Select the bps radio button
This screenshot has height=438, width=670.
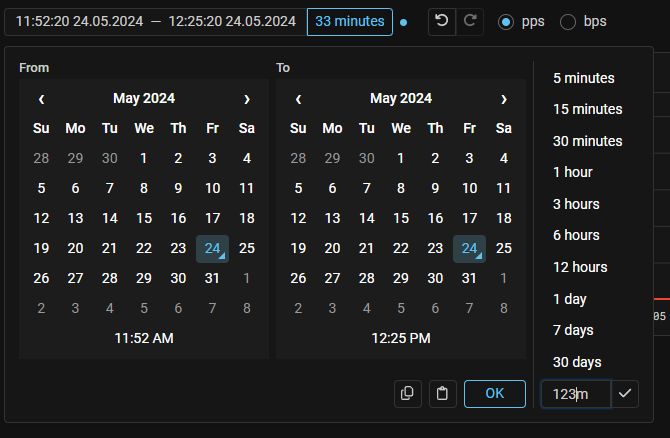point(568,21)
